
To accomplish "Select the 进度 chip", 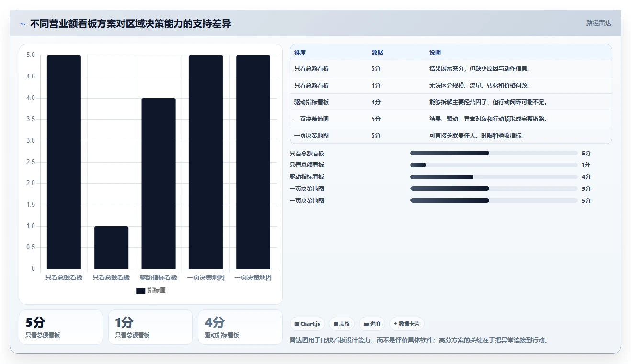I will click(x=372, y=324).
